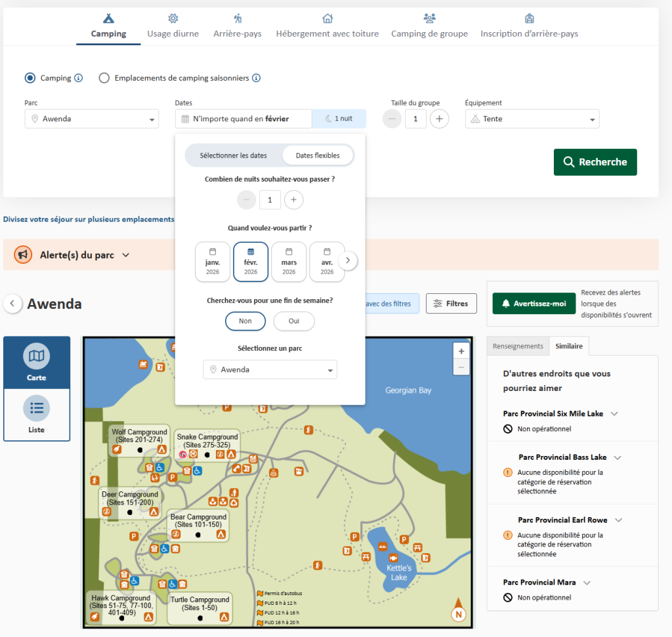Viewport: 672px width, 637px height.
Task: Select Oui for weekend search
Action: coord(293,321)
